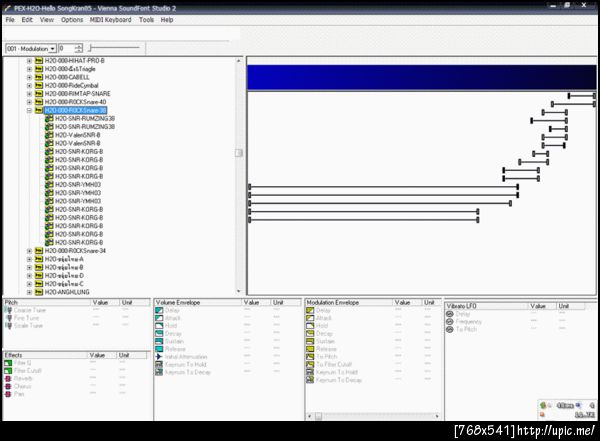Viewport: 600px width, 441px height.
Task: Open the Edit menu
Action: [27, 20]
